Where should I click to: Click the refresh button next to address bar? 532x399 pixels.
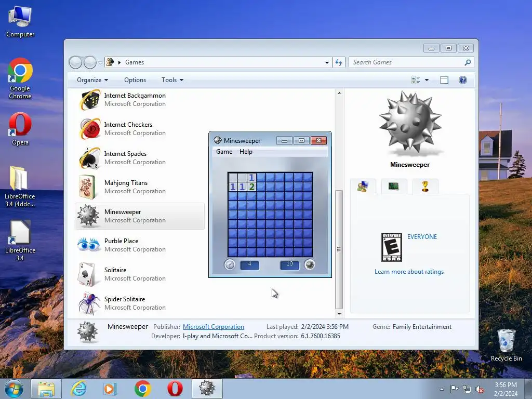[339, 62]
